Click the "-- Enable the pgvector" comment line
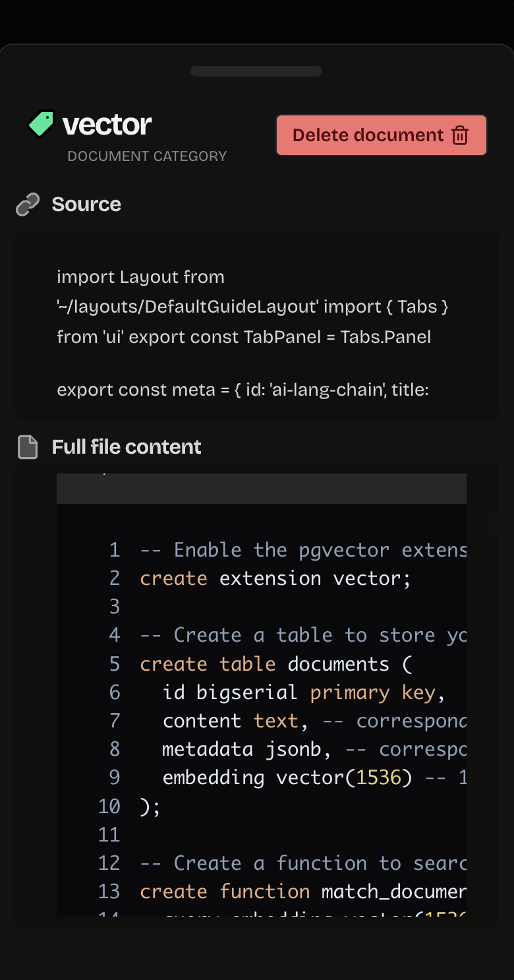Image resolution: width=514 pixels, height=980 pixels. point(303,550)
